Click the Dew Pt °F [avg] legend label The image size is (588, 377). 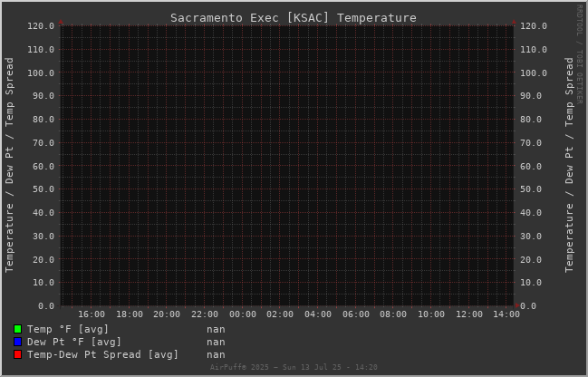[x=74, y=342]
